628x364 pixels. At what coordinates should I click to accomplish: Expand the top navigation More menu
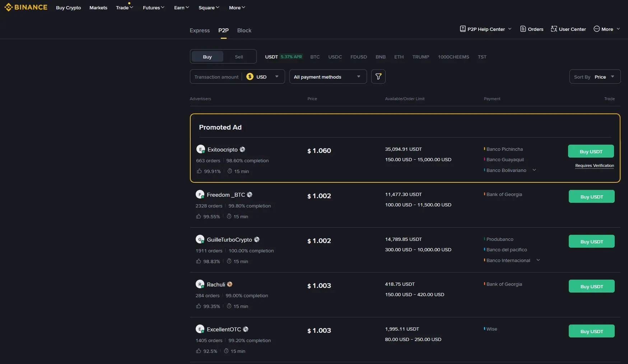237,8
